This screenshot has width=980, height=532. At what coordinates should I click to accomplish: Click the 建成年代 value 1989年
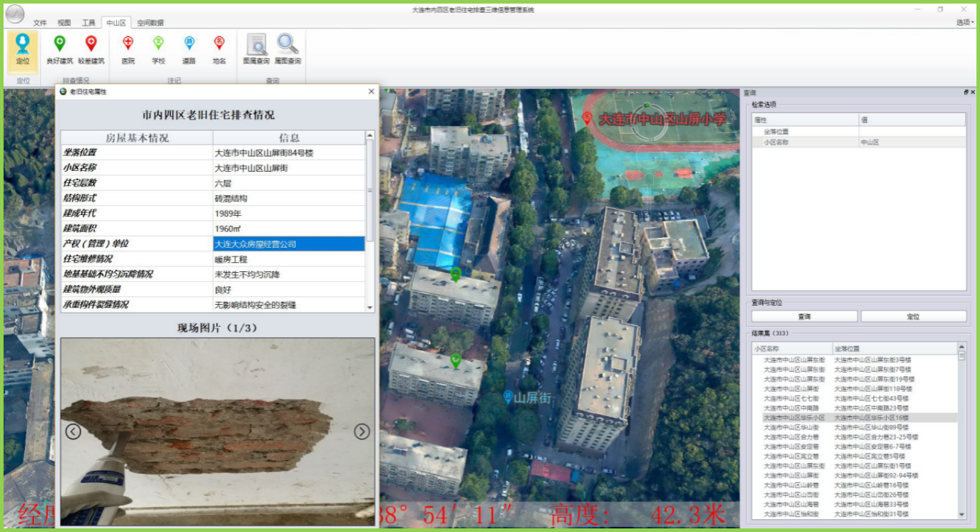pyautogui.click(x=228, y=213)
